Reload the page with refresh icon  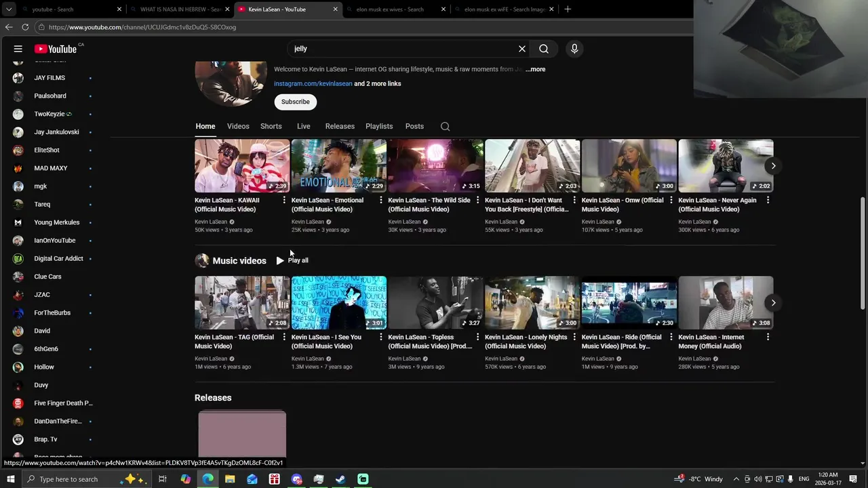coord(25,27)
